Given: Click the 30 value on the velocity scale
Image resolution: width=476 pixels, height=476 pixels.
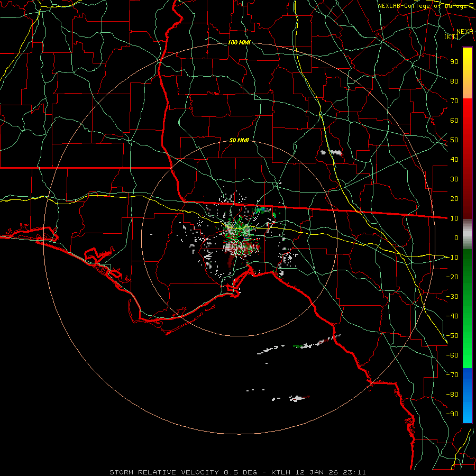Looking at the screenshot, I should pos(454,179).
